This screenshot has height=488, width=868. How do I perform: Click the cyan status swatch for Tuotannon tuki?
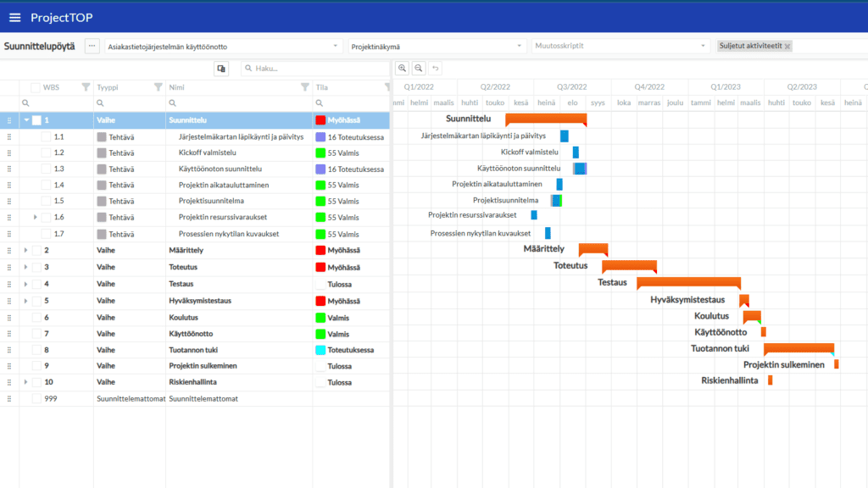click(x=320, y=350)
